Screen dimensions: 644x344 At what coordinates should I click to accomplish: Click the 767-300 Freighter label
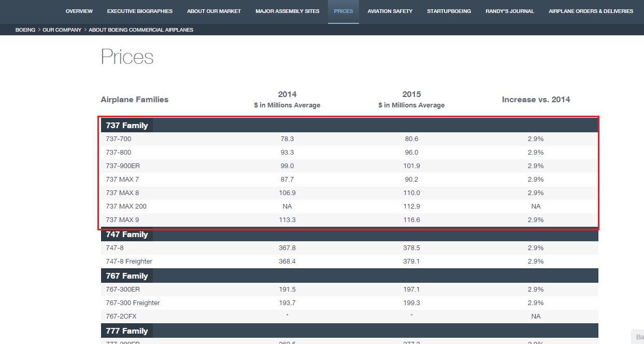coord(133,303)
